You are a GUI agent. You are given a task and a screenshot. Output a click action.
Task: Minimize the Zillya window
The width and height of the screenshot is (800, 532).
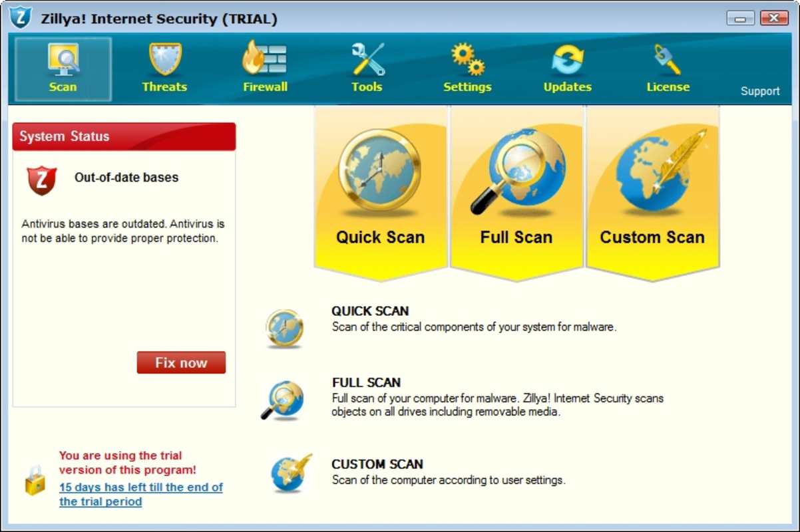click(741, 18)
